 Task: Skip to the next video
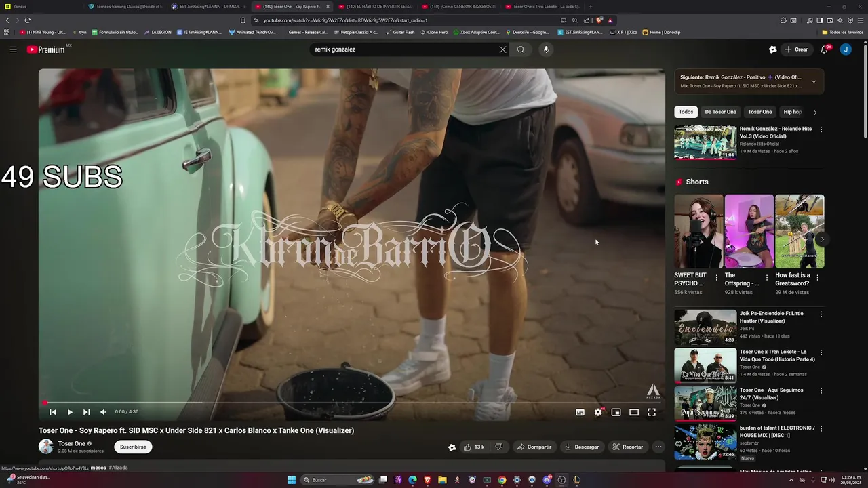[x=86, y=412]
